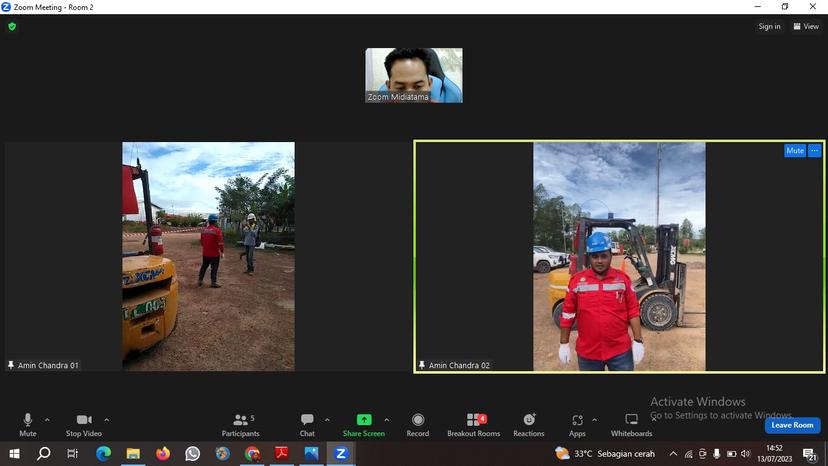Open the View layout menu
The height and width of the screenshot is (466, 828).
point(806,26)
